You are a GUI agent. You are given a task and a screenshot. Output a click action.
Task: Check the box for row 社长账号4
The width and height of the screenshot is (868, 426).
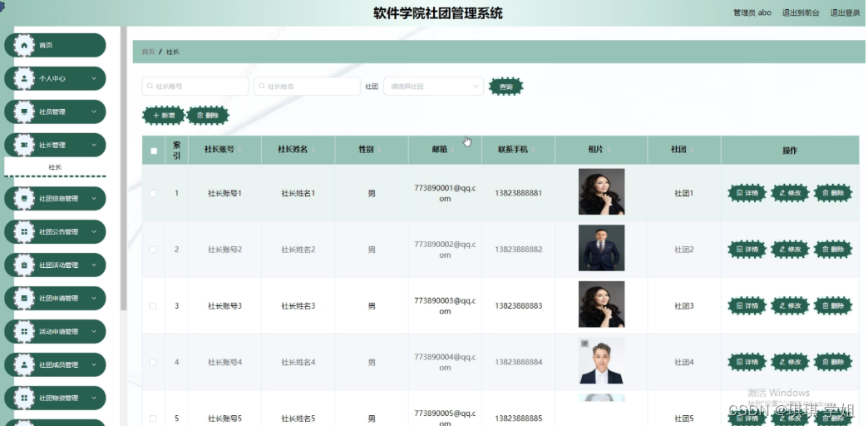pyautogui.click(x=153, y=362)
